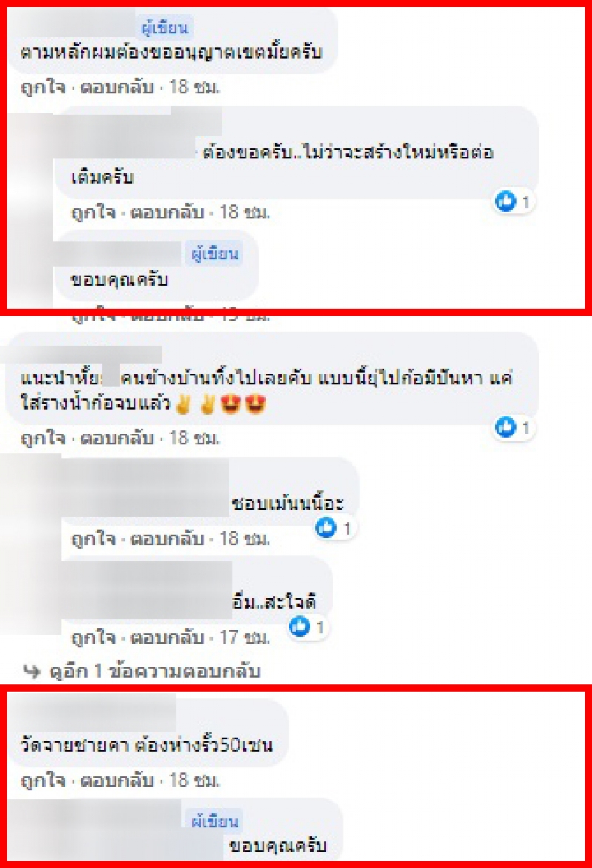Image resolution: width=592 pixels, height=868 pixels.
Task: Click the ผู้เขียน badge on top comment
Action: (x=164, y=27)
